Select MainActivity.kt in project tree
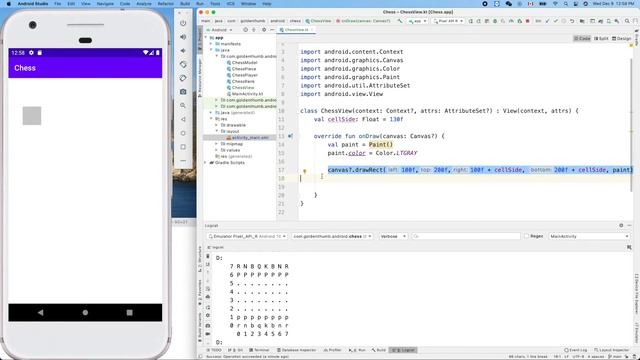Viewport: 640px width, 360px height. point(247,94)
